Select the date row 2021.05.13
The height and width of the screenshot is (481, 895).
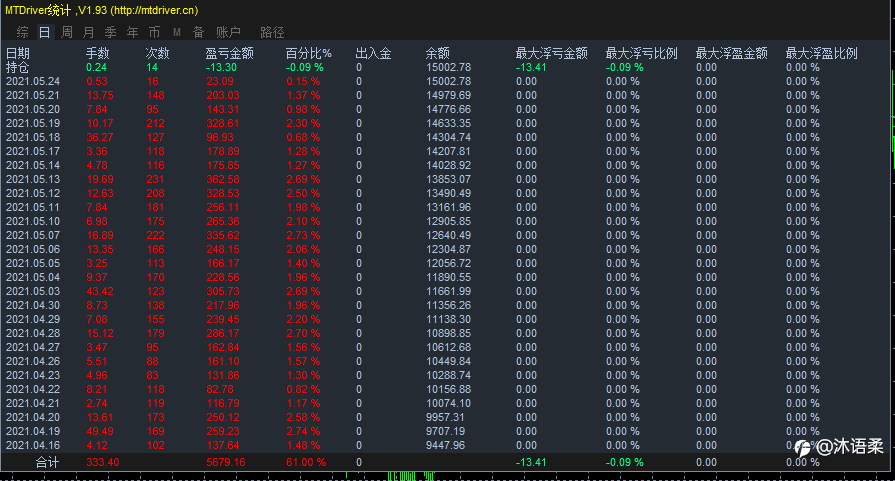pyautogui.click(x=33, y=179)
